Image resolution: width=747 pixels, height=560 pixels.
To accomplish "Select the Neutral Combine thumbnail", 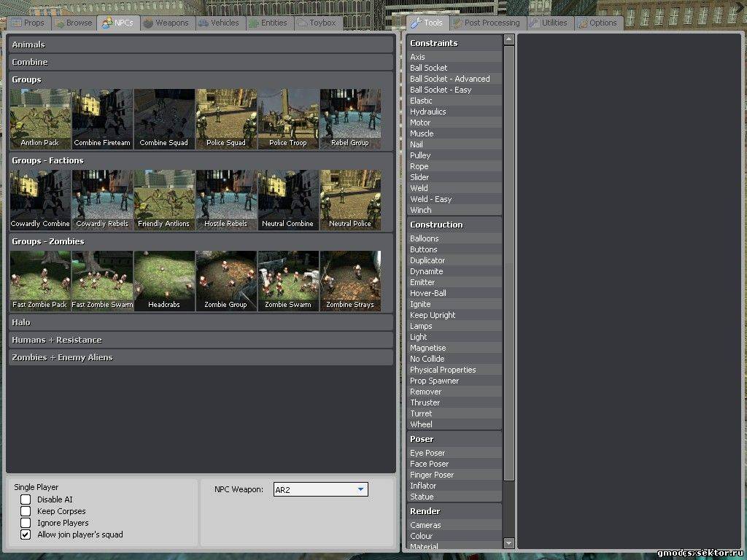I will pos(288,200).
